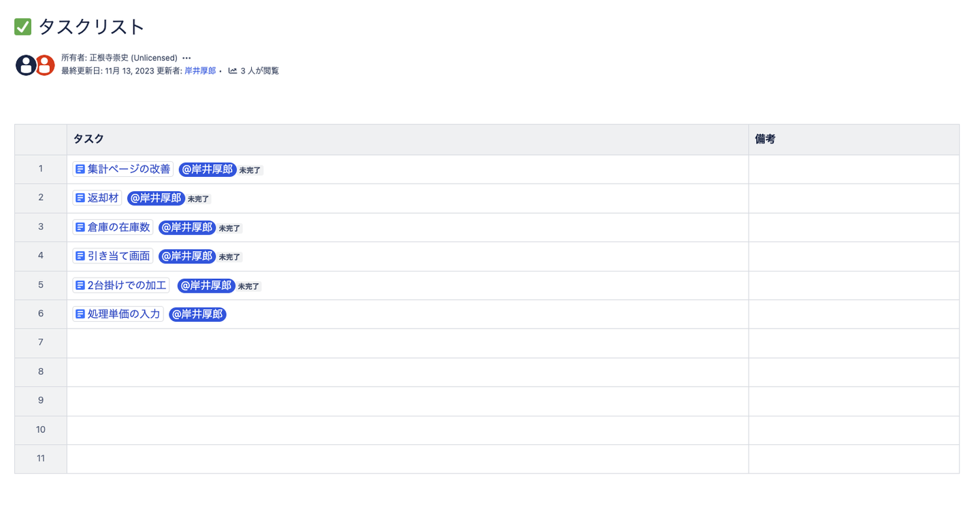The height and width of the screenshot is (526, 980).
Task: Click the 3 人が閲覧 viewers text
Action: click(259, 71)
